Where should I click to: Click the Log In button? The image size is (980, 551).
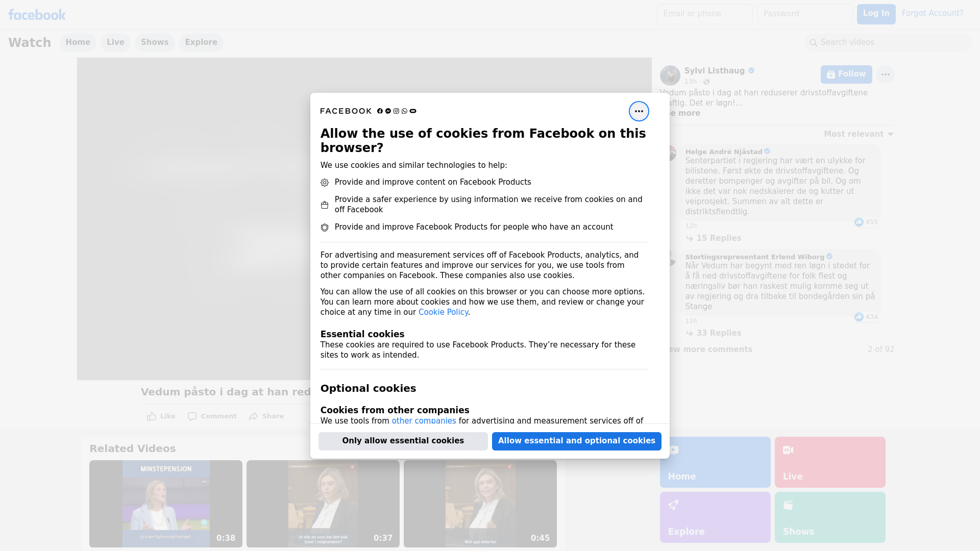pos(876,14)
